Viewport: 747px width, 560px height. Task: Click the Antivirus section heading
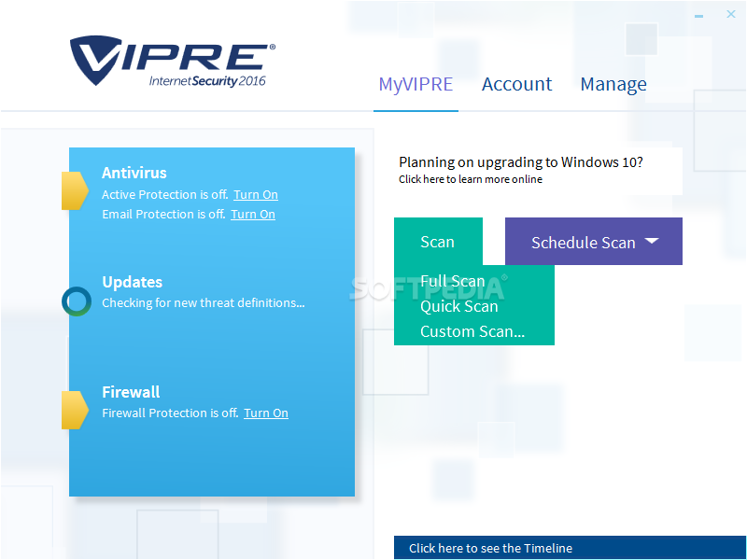134,173
